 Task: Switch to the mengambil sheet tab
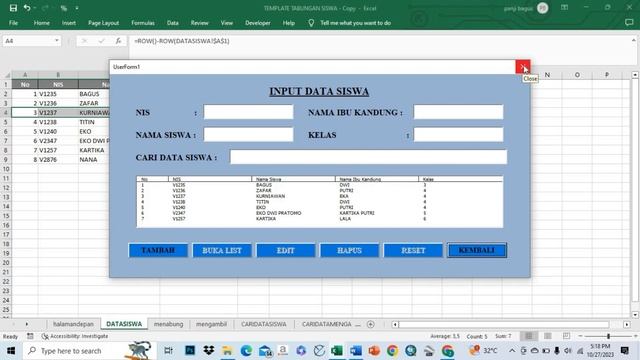tap(211, 324)
